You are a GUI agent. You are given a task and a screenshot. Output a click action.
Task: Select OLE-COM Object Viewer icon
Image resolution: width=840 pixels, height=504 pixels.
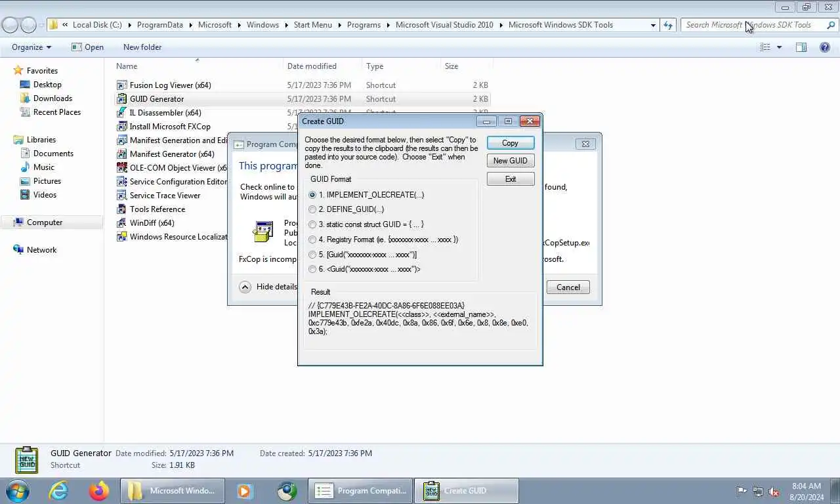point(121,168)
